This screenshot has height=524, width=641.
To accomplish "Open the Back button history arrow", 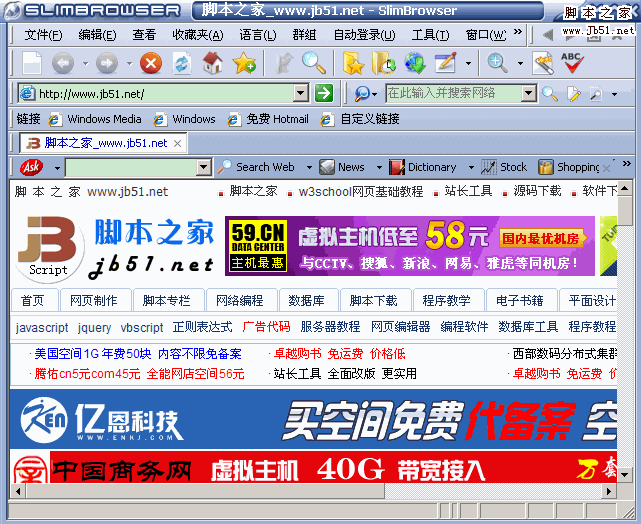I will [85, 64].
